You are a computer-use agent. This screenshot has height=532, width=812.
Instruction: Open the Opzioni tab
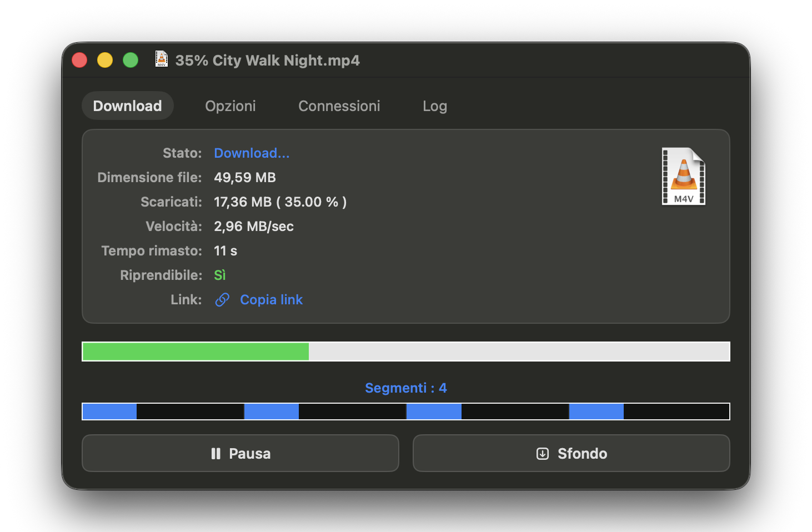tap(230, 106)
